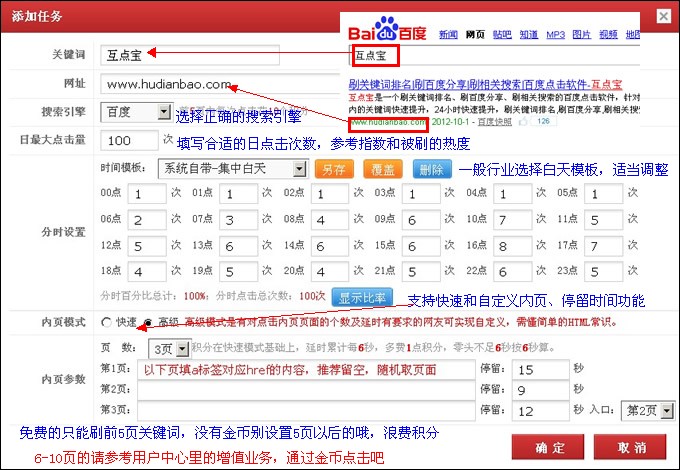Click the blue 删除 button
This screenshot has width=680, height=470.
(x=430, y=170)
